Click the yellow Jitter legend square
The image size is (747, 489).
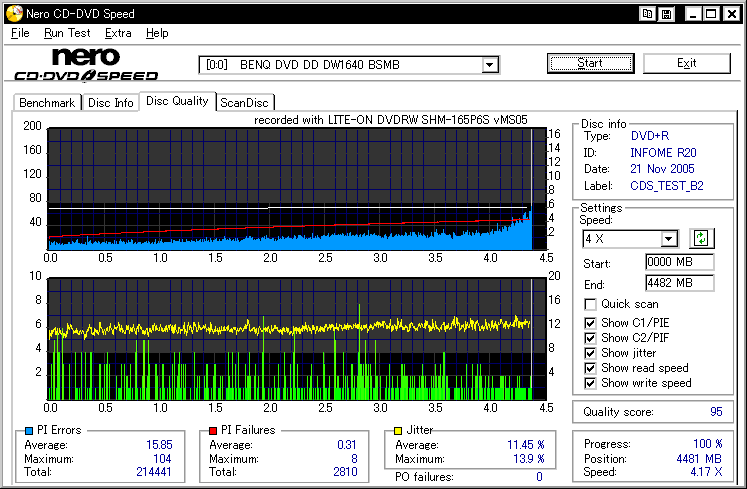400,430
